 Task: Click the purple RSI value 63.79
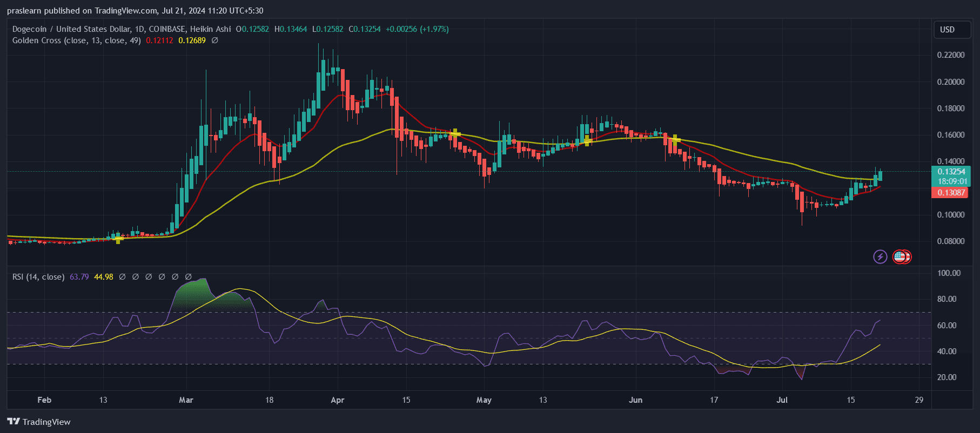(79, 277)
